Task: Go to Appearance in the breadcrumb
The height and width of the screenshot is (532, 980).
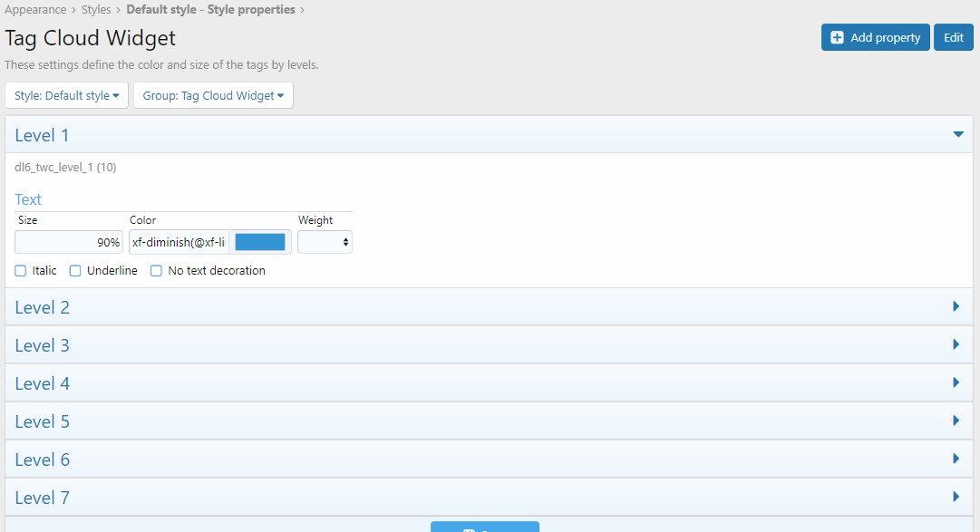Action: 35,10
